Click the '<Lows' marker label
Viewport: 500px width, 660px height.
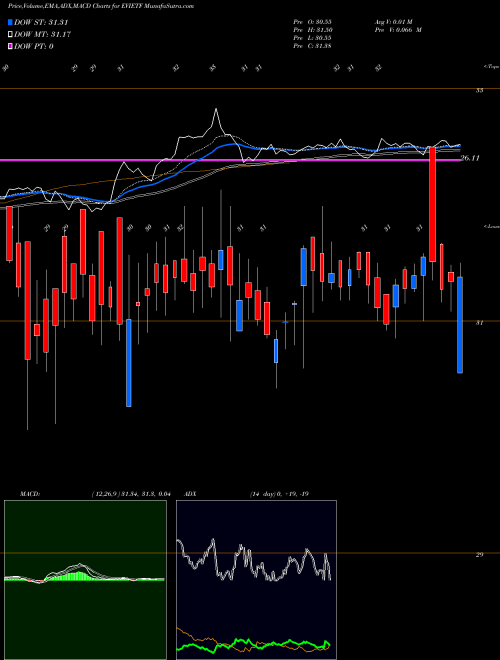[x=491, y=226]
